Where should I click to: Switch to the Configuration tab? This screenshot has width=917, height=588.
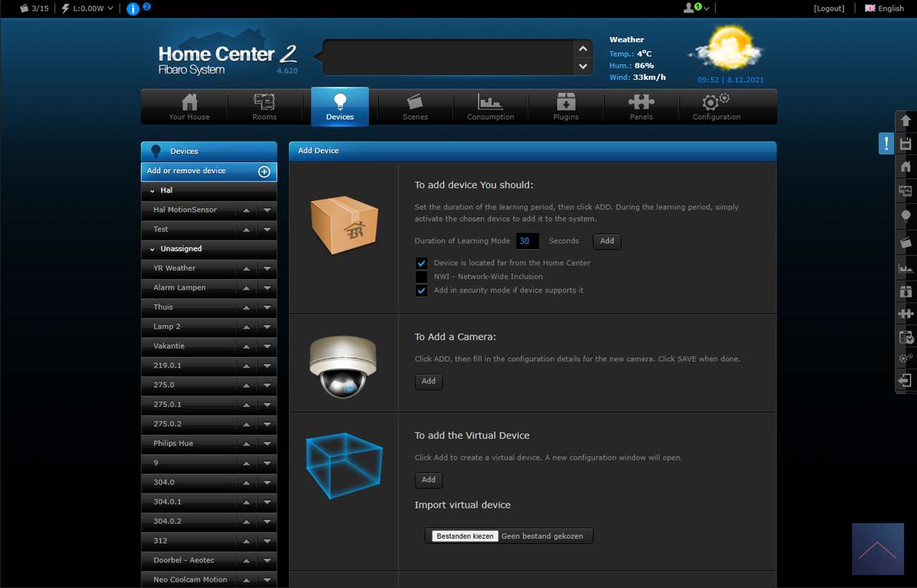(x=716, y=107)
